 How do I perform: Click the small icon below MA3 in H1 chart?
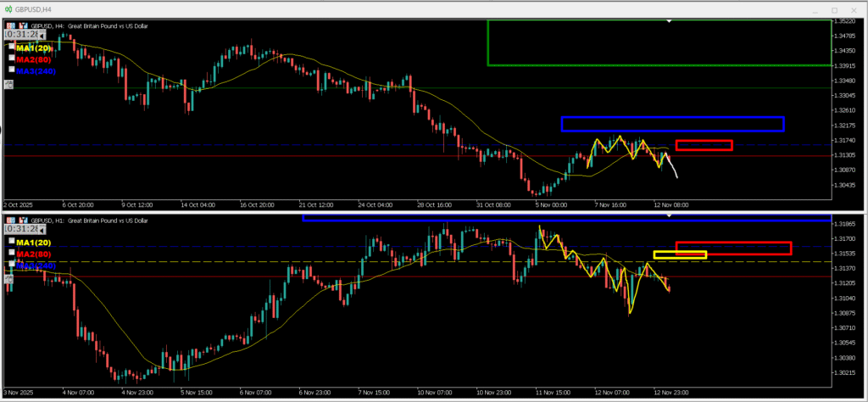pyautogui.click(x=9, y=277)
